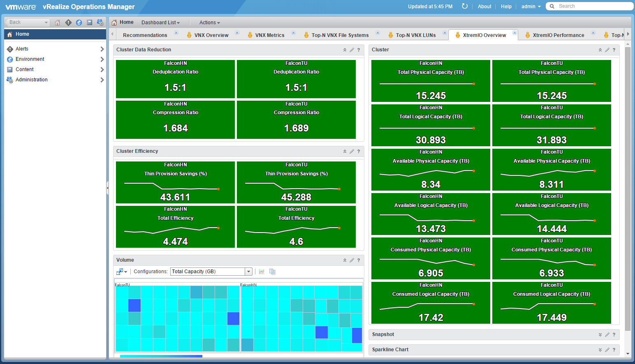
Task: Open the Actions menu
Action: [x=210, y=23]
